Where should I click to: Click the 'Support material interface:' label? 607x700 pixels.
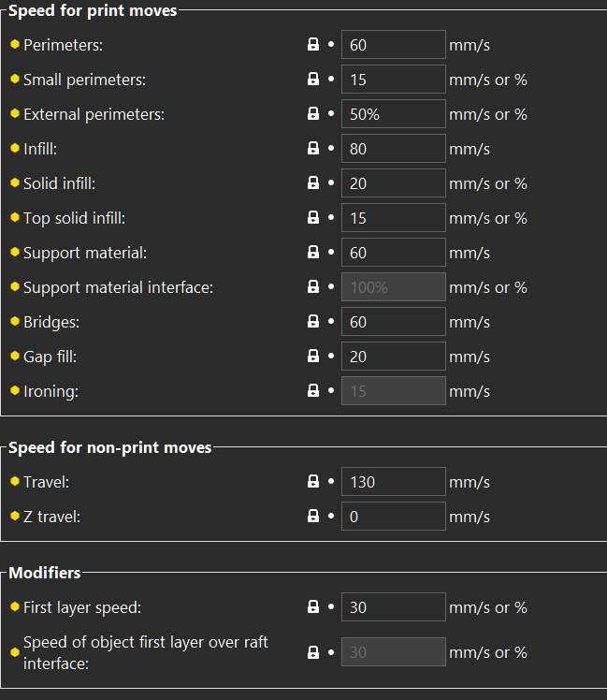pos(118,287)
